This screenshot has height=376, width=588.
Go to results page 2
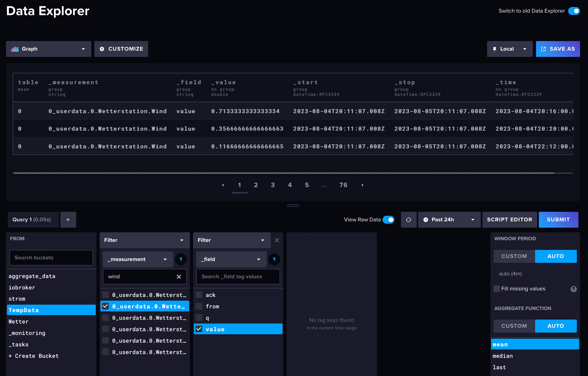(256, 185)
